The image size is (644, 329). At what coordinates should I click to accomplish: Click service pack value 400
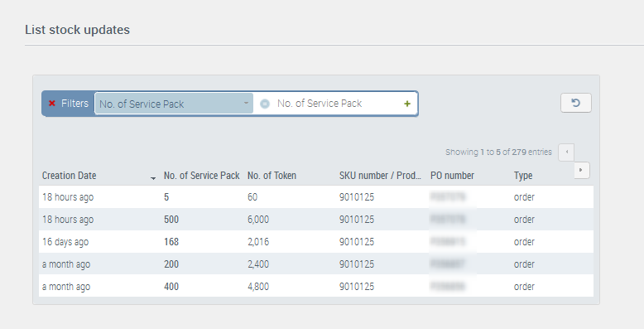pos(171,286)
